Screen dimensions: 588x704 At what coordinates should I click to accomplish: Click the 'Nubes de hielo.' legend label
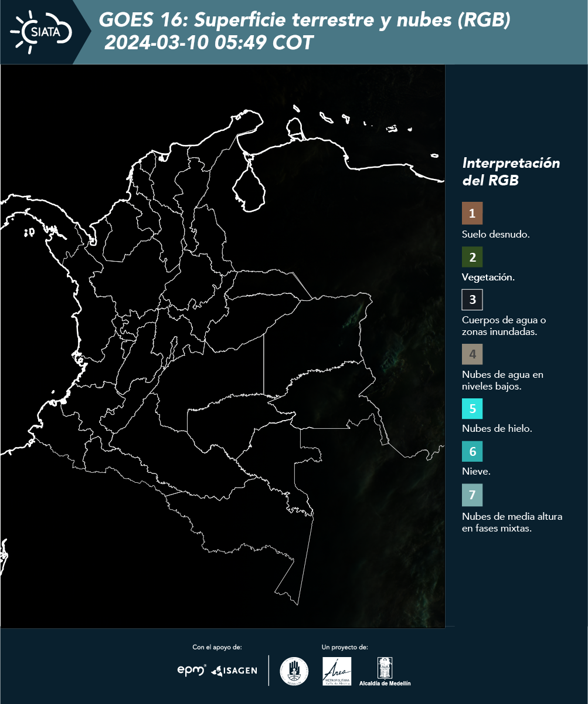tap(497, 429)
